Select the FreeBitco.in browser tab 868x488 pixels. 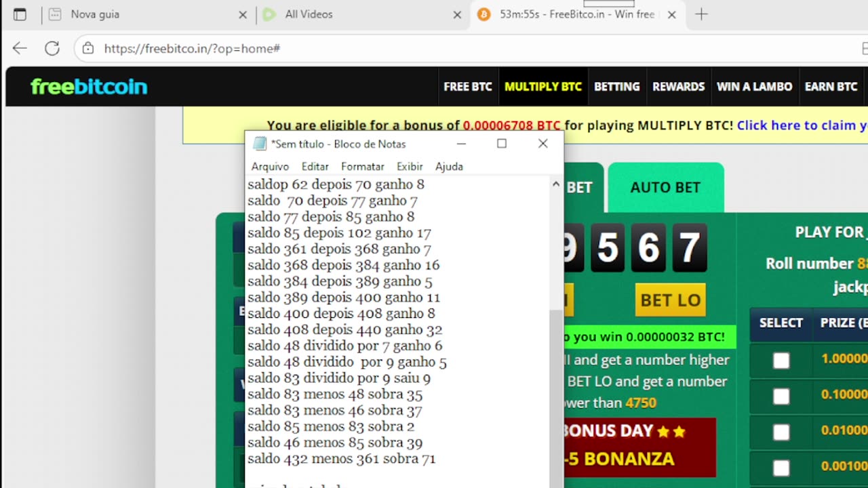[x=576, y=14]
